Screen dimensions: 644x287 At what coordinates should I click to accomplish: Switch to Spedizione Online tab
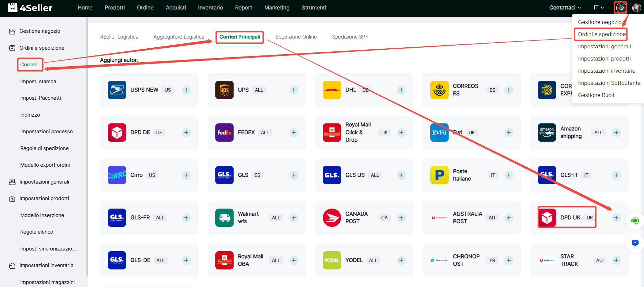(x=296, y=37)
